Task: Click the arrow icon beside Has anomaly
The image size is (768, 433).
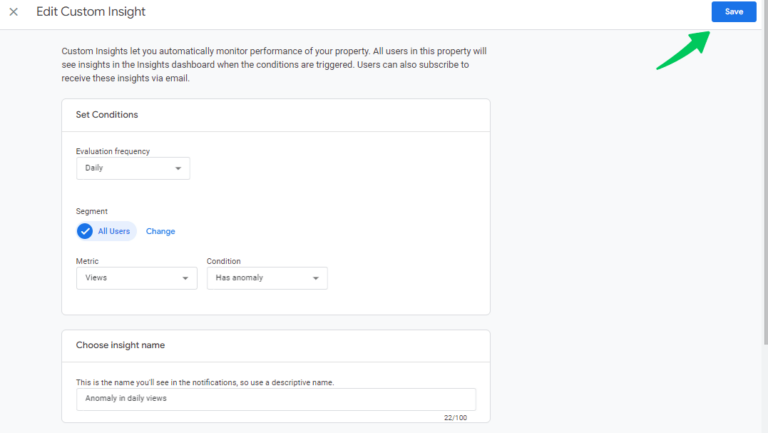Action: [316, 278]
